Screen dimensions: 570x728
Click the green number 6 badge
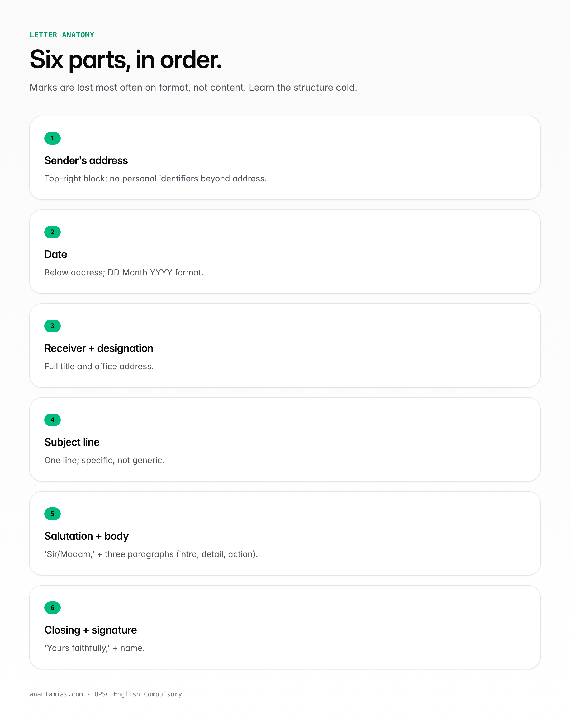pos(53,608)
